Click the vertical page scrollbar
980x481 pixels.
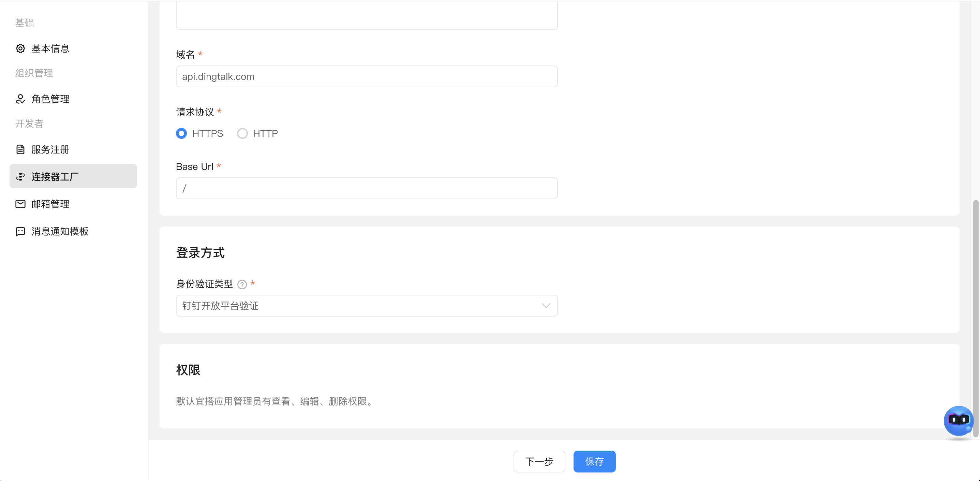(976, 318)
